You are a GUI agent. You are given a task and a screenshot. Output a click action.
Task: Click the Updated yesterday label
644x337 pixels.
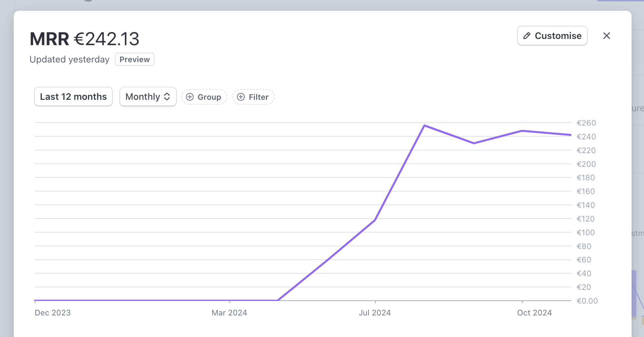click(69, 59)
